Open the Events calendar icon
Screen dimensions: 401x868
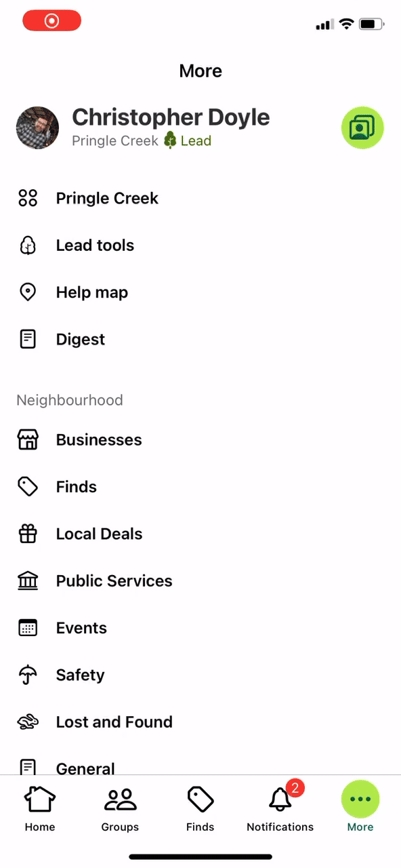tap(28, 628)
